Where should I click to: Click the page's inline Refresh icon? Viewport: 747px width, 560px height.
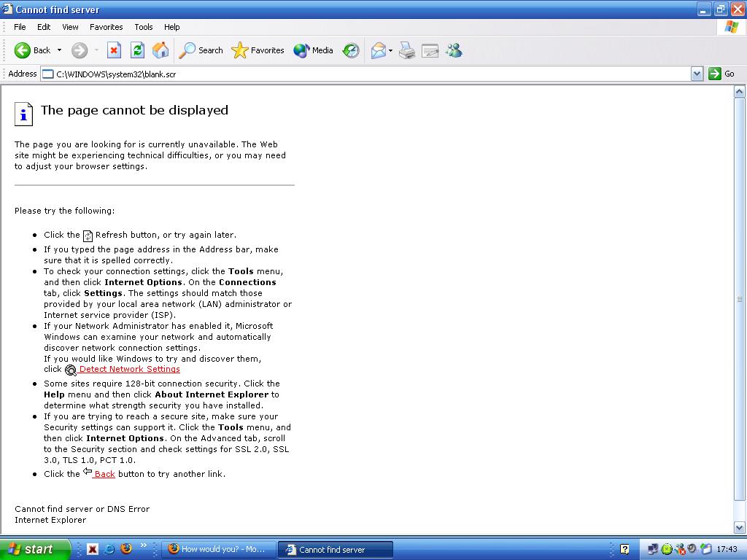(88, 236)
